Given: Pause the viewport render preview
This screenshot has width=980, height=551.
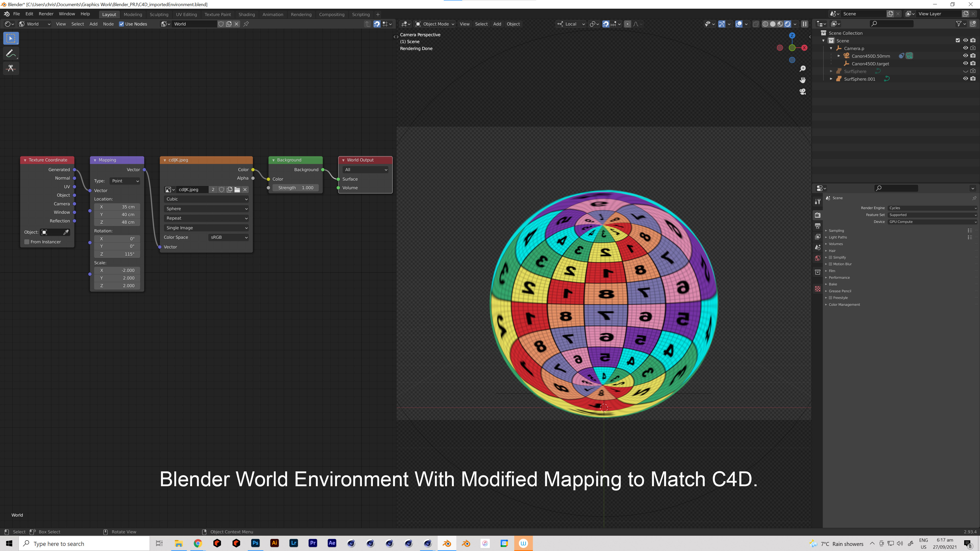Looking at the screenshot, I should coord(805,24).
